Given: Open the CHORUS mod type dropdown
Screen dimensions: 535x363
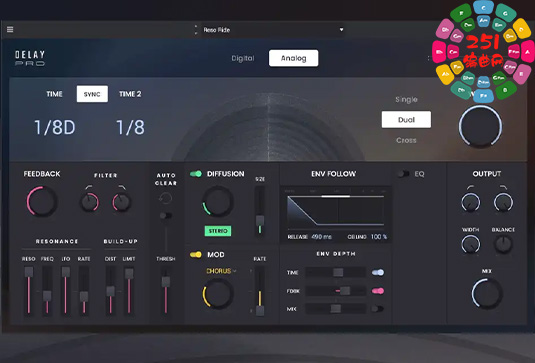Looking at the screenshot, I should (221, 271).
